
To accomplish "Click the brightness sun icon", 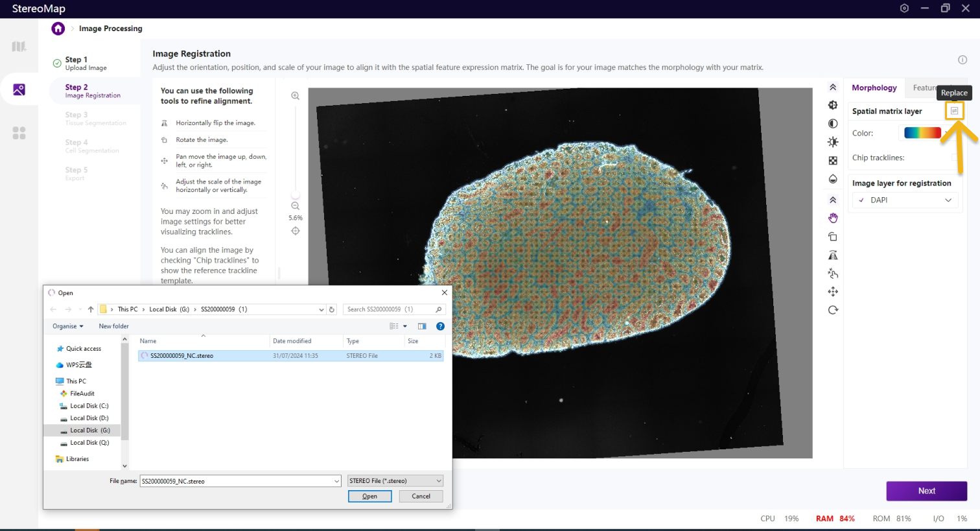I will 833,142.
